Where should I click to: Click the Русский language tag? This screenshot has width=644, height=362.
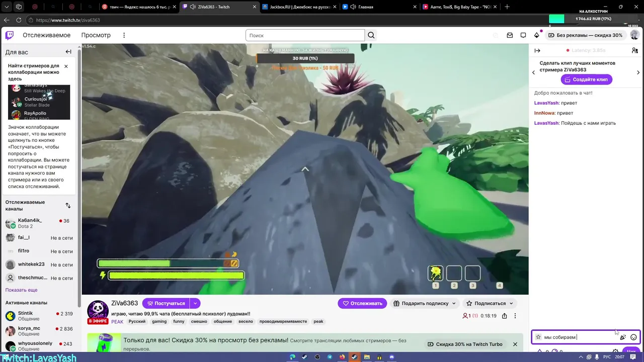pos(137,321)
